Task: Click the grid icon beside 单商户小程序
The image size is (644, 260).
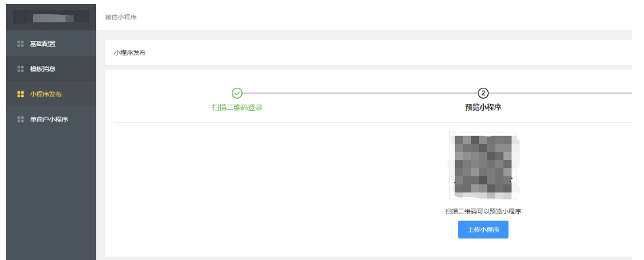Action: [x=20, y=120]
